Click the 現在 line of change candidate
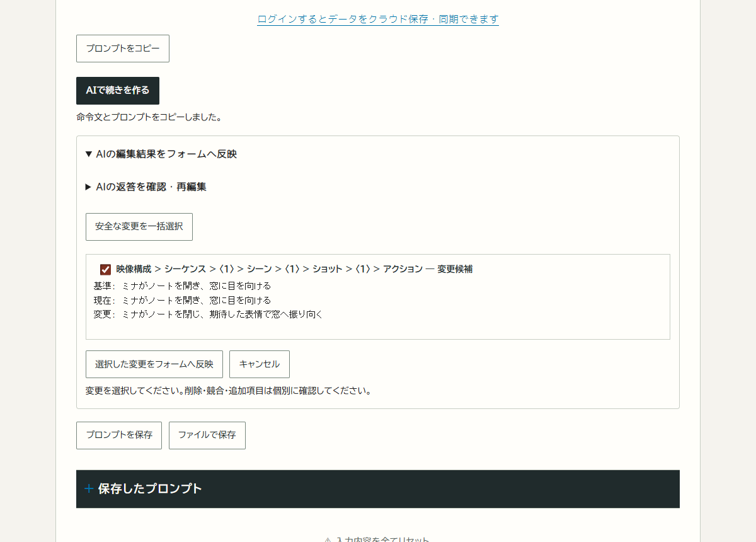Image resolution: width=756 pixels, height=542 pixels. (x=183, y=300)
